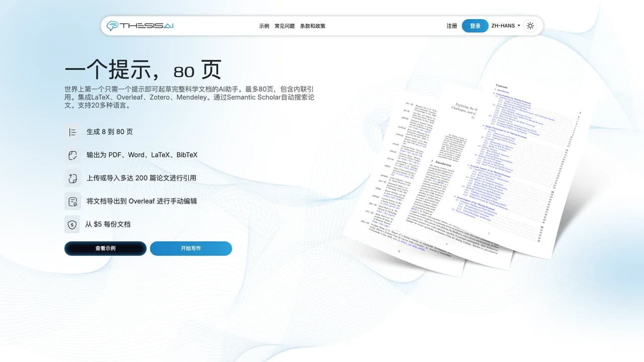
Task: Click the dollar shield icon beside 从 $5
Action: tap(72, 224)
